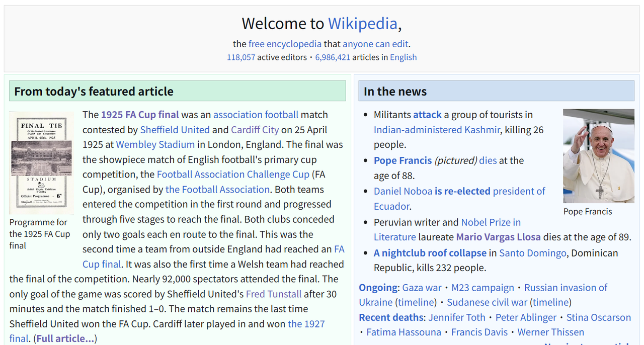The height and width of the screenshot is (345, 644).
Task: Open the Nobel Prize in Literature link
Action: tap(491, 222)
